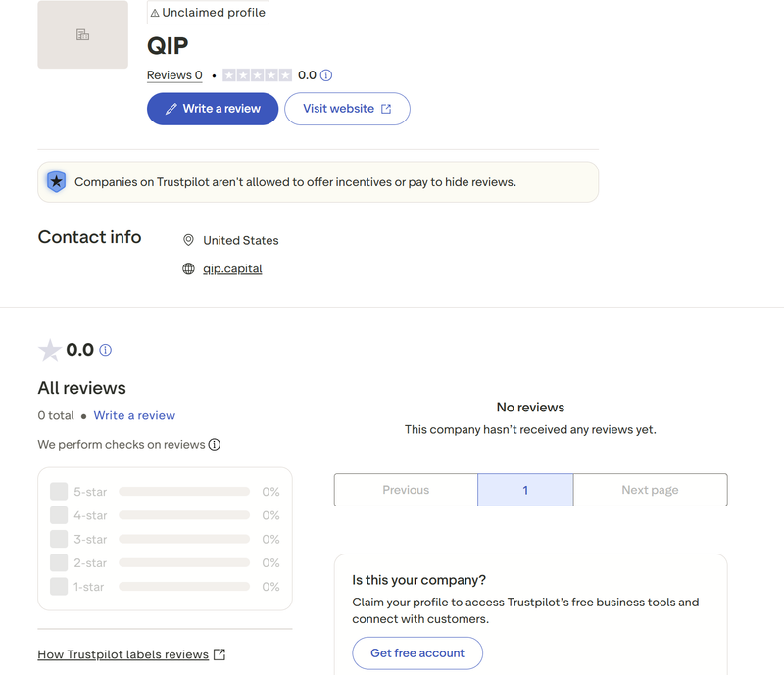The width and height of the screenshot is (784, 675).
Task: Click the No reviews heading
Action: [530, 407]
